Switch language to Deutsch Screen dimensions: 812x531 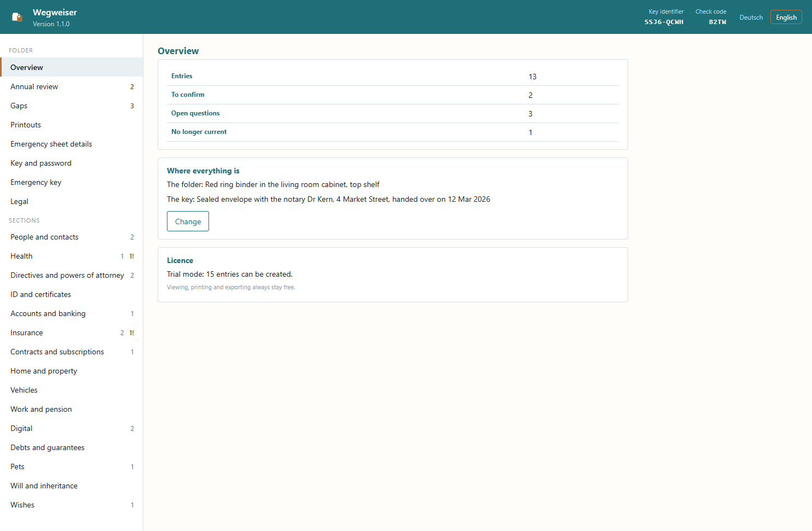751,17
